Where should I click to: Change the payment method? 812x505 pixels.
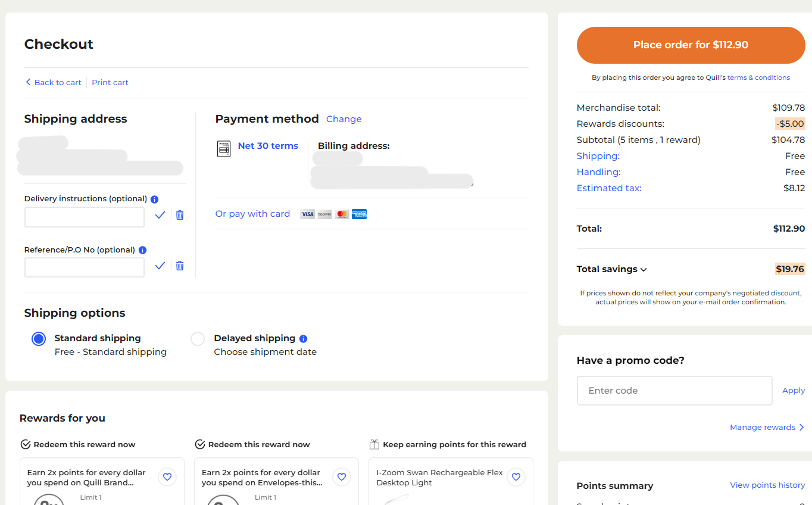[343, 119]
